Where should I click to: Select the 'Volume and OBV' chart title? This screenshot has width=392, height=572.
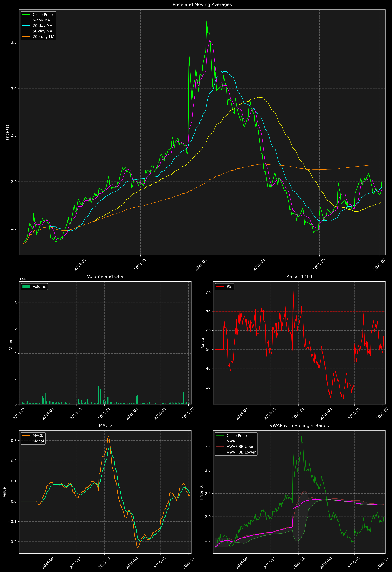105,276
